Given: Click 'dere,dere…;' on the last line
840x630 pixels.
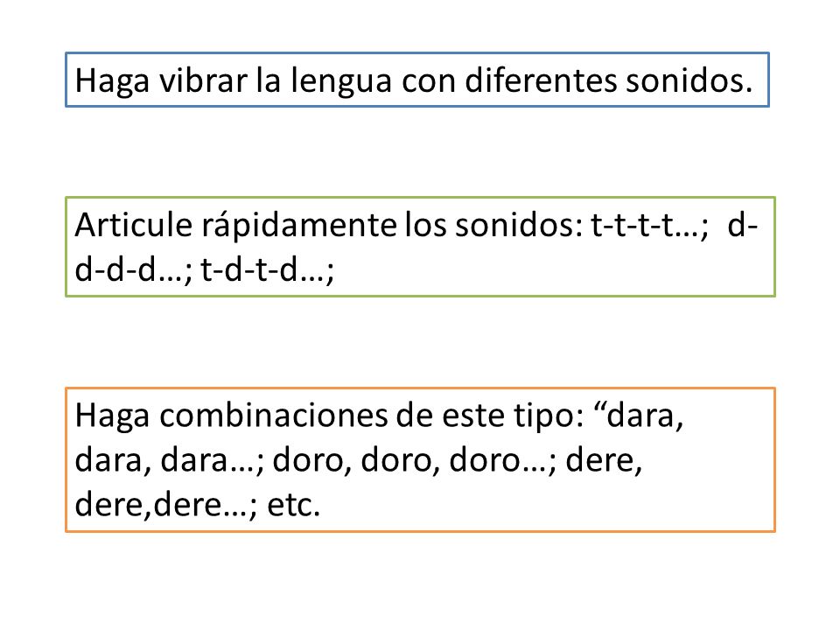Looking at the screenshot, I should 166,505.
